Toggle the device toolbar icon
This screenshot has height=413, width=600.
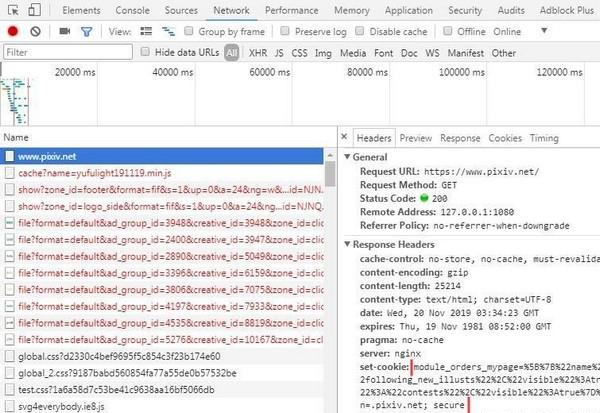(x=34, y=10)
